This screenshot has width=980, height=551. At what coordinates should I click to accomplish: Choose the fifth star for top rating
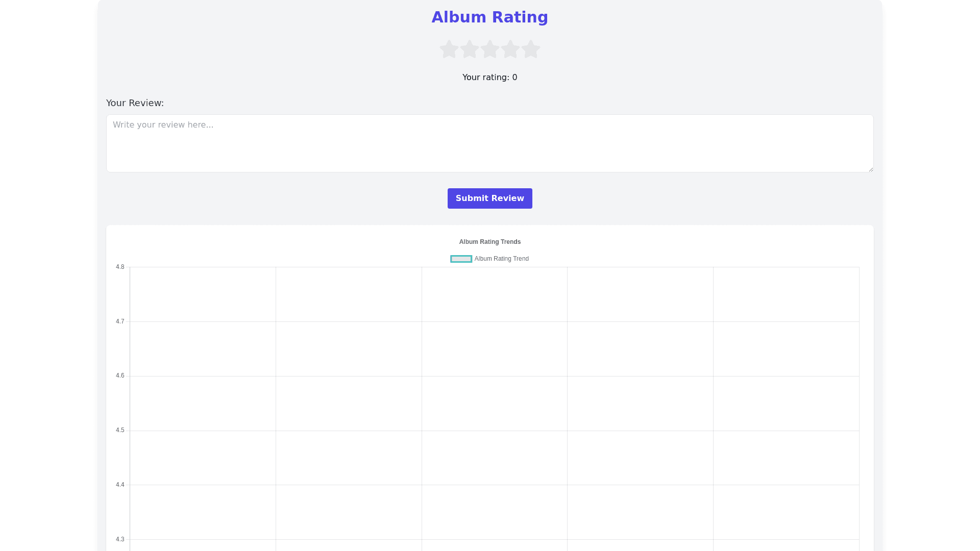(531, 49)
